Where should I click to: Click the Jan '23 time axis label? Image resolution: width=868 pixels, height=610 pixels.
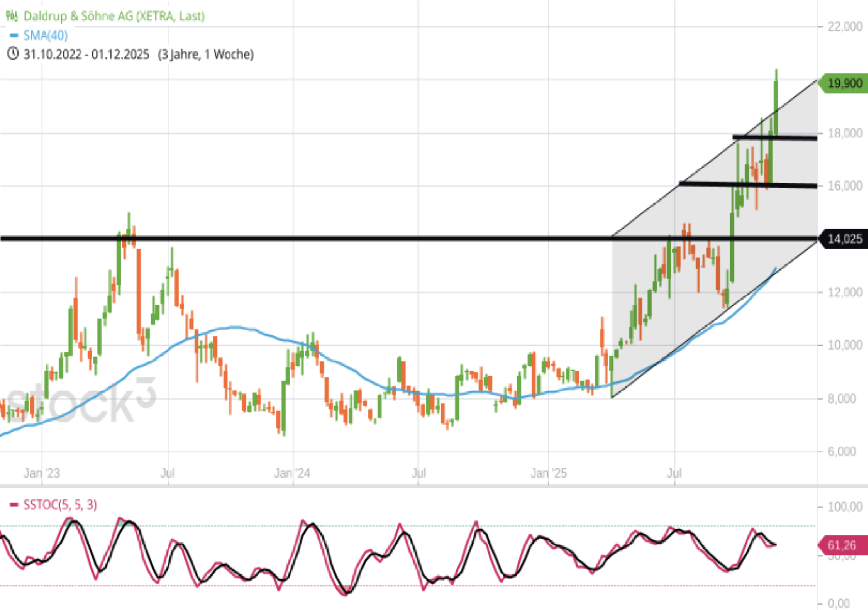pos(42,473)
